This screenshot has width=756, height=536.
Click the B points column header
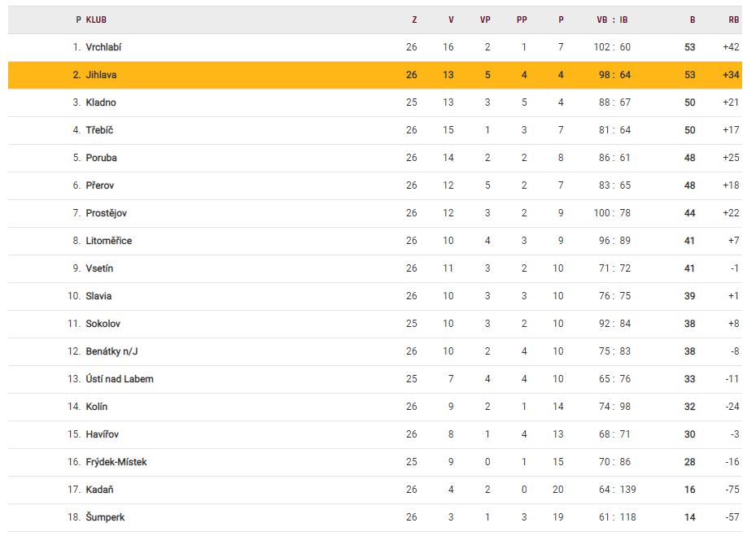click(693, 20)
